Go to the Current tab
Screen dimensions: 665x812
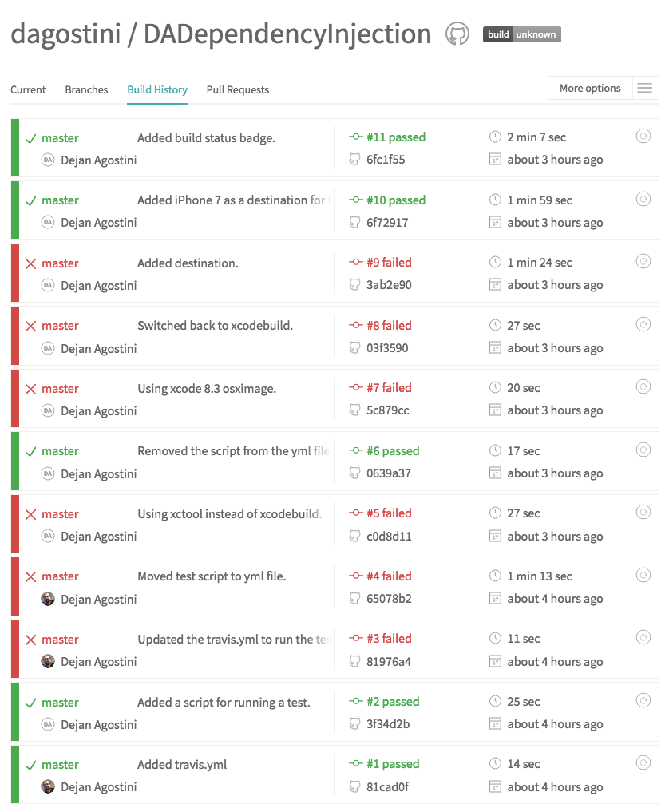(28, 90)
